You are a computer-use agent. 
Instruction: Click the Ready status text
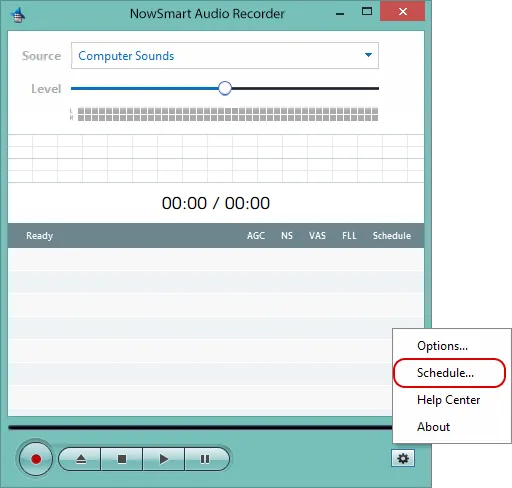(40, 236)
